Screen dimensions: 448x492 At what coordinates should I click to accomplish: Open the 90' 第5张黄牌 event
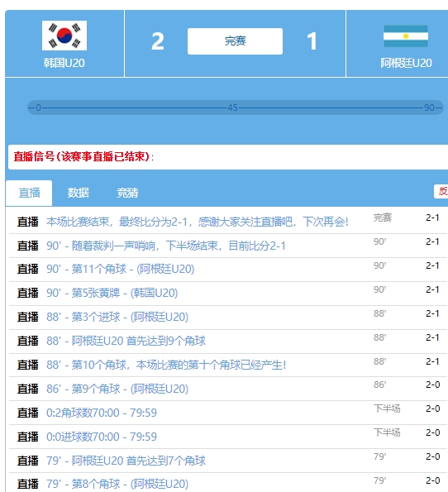pos(112,293)
